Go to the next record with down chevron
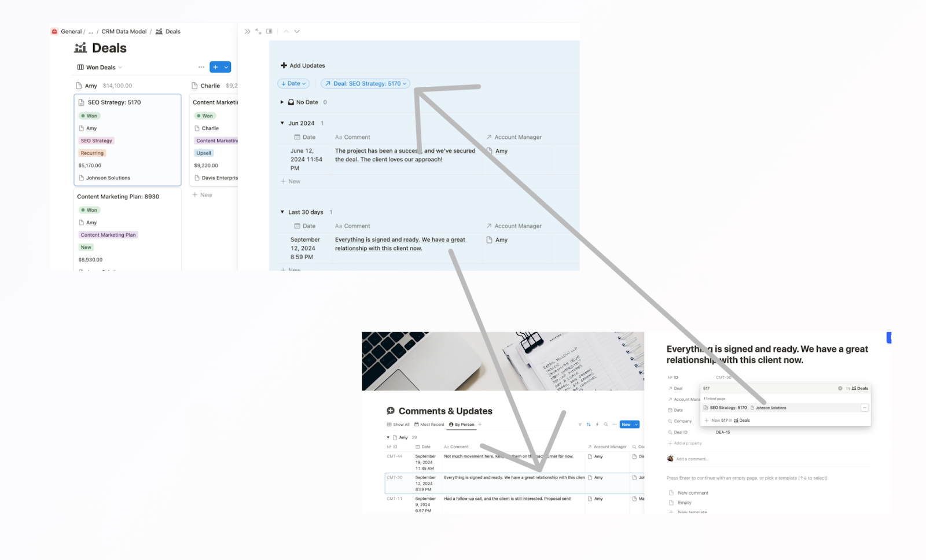This screenshot has height=560, width=926. pos(297,31)
